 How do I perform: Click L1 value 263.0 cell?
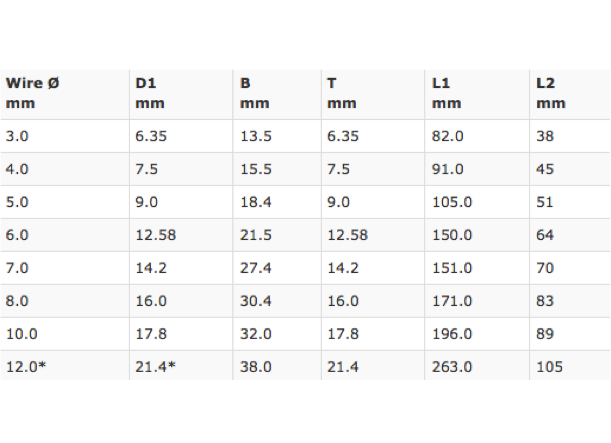(451, 367)
